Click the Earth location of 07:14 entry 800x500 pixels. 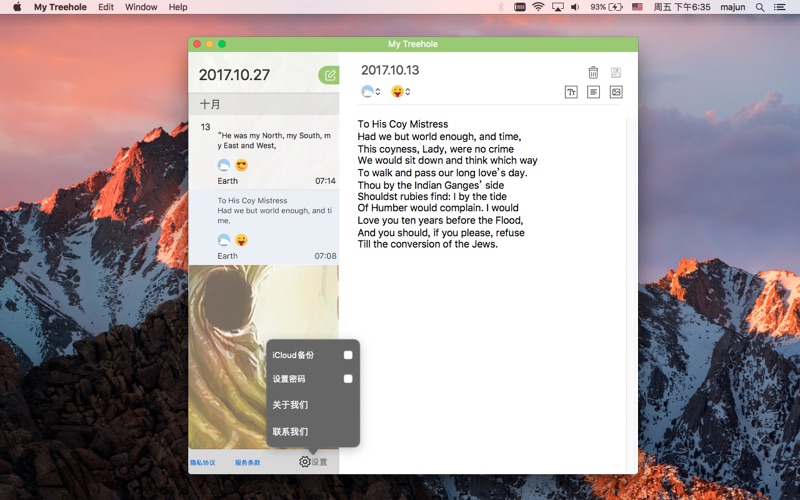pos(228,181)
